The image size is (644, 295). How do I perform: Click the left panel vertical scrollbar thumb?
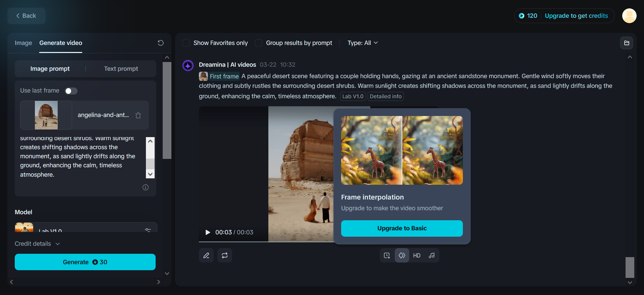click(x=167, y=110)
